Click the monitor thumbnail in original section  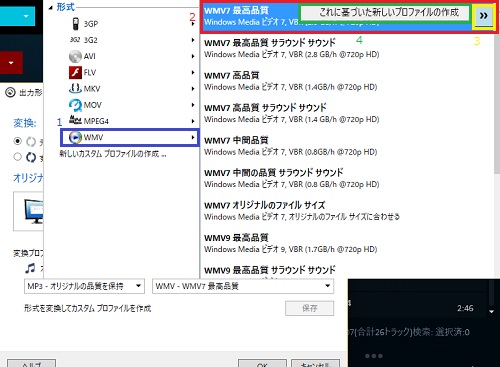click(34, 211)
